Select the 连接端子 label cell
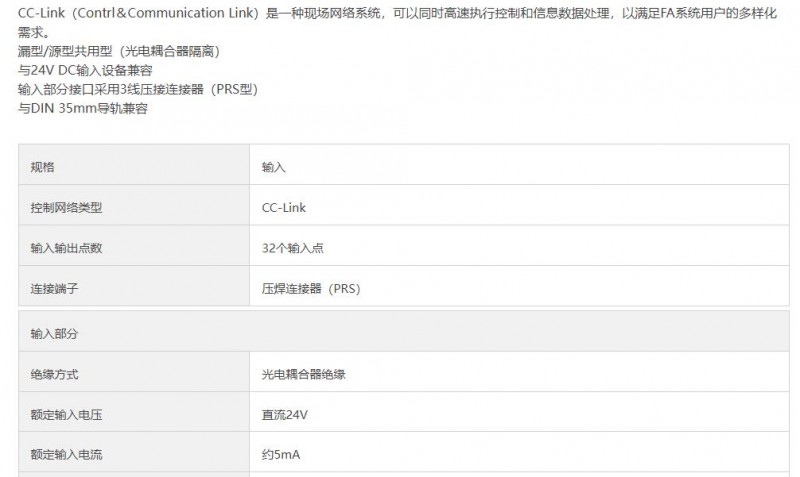Screen dimensions: 800x477 pyautogui.click(x=134, y=286)
